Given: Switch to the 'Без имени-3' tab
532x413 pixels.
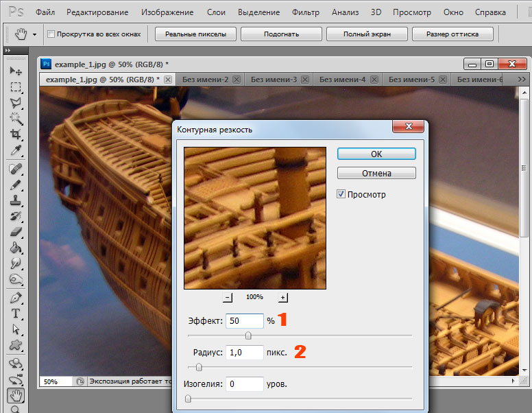Looking at the screenshot, I should pyautogui.click(x=274, y=80).
